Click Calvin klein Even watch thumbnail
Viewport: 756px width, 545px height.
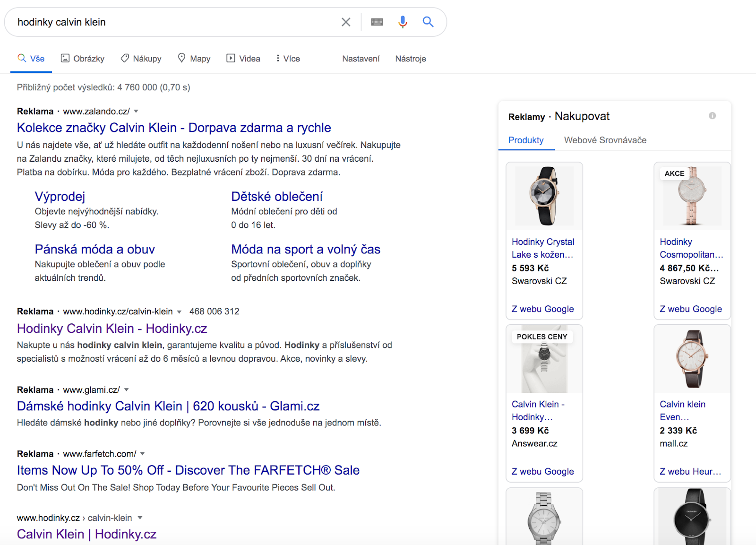click(692, 359)
